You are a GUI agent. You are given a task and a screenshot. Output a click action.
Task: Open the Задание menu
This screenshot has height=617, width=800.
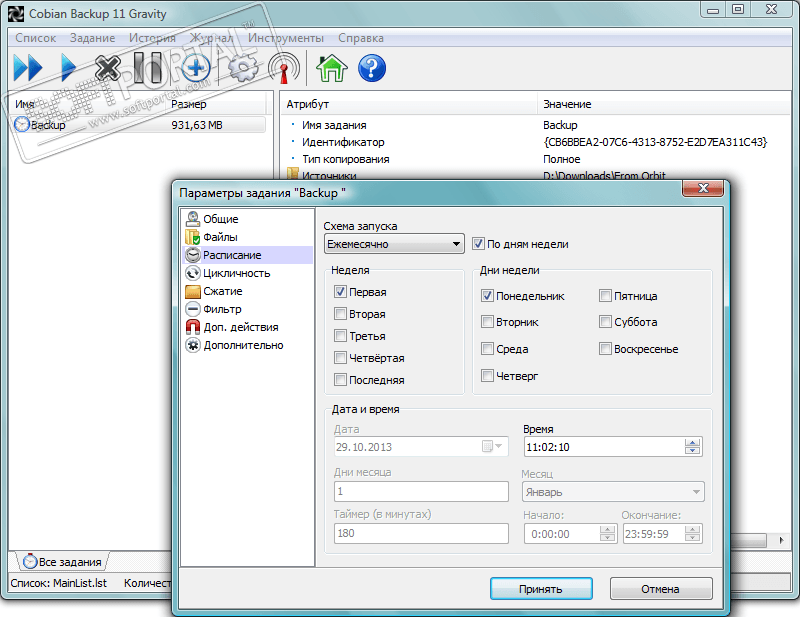[92, 38]
